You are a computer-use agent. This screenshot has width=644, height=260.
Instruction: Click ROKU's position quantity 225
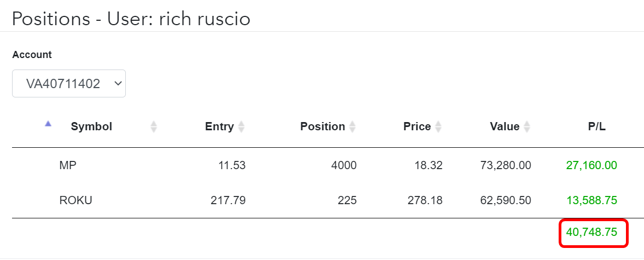pos(347,200)
